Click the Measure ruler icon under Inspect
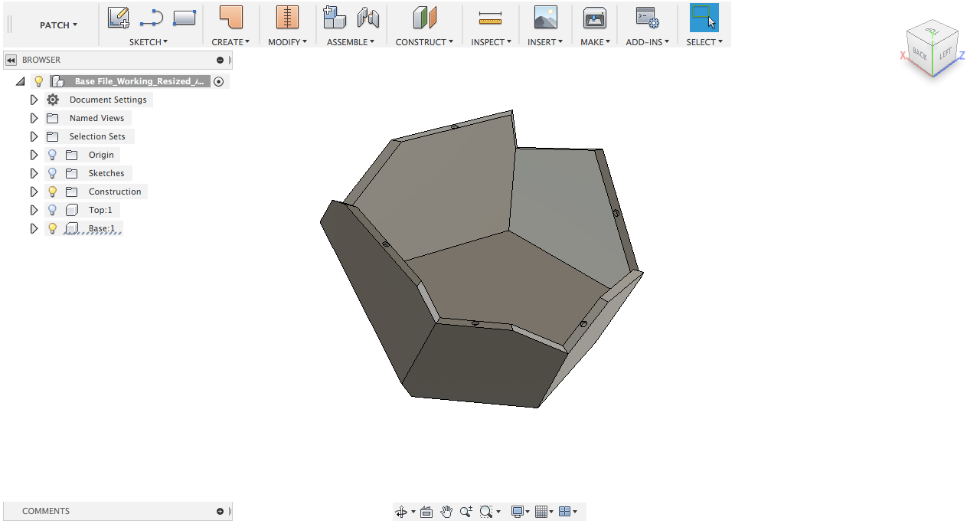 (x=490, y=17)
